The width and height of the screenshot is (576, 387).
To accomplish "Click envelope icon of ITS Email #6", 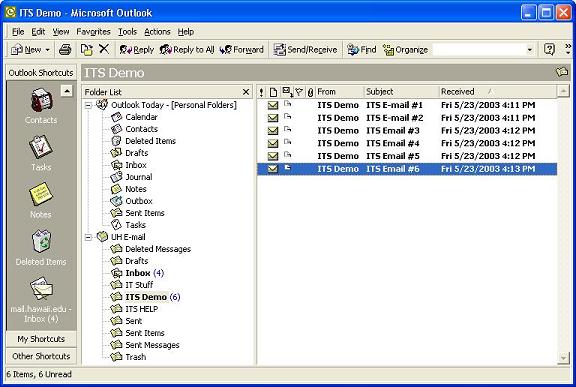I will (273, 169).
